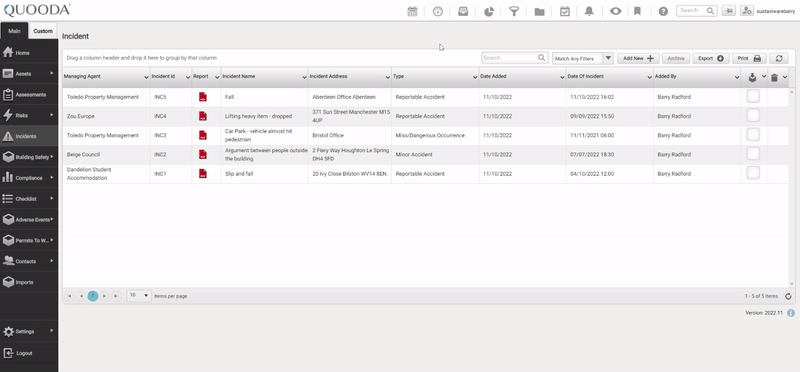800x372 pixels.
Task: Click the 'Slip and fall' incident name
Action: pos(239,174)
